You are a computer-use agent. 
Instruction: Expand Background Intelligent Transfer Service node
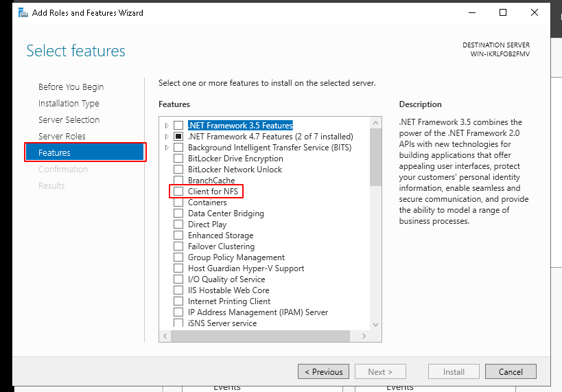click(x=167, y=148)
